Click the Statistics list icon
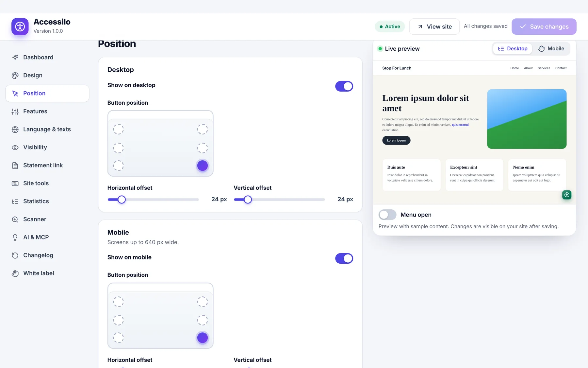This screenshot has width=588, height=368. tap(15, 202)
